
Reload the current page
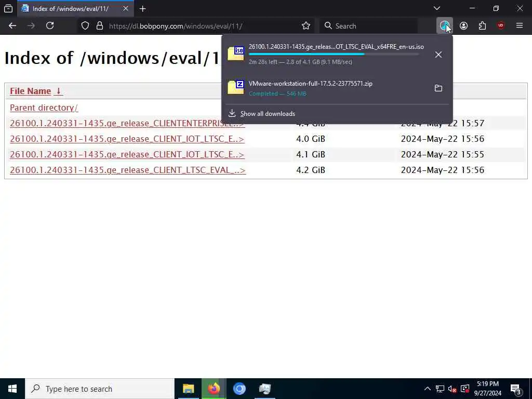(50, 26)
